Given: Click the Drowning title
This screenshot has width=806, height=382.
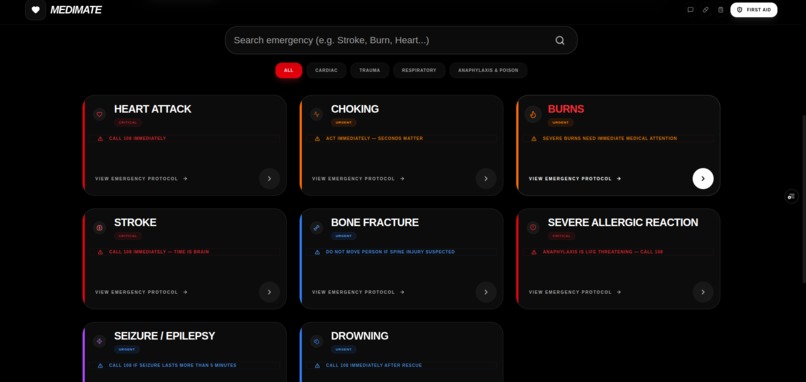Looking at the screenshot, I should coord(360,336).
